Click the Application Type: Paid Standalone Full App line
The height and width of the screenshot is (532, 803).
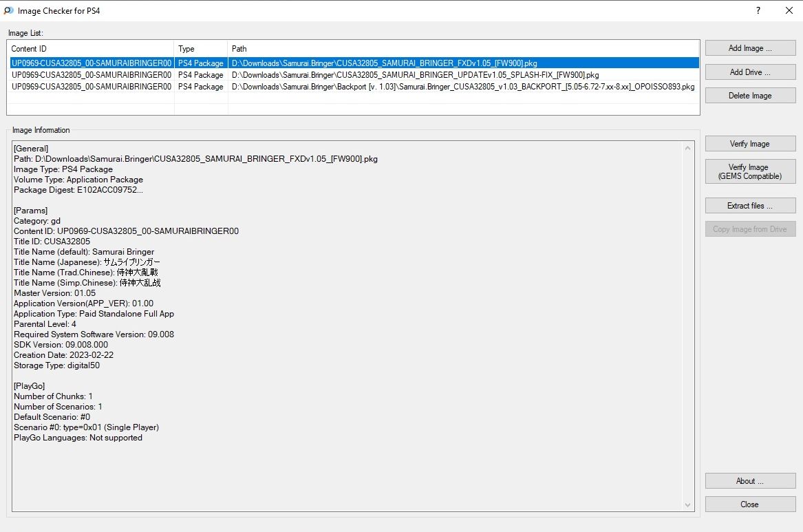pos(94,314)
